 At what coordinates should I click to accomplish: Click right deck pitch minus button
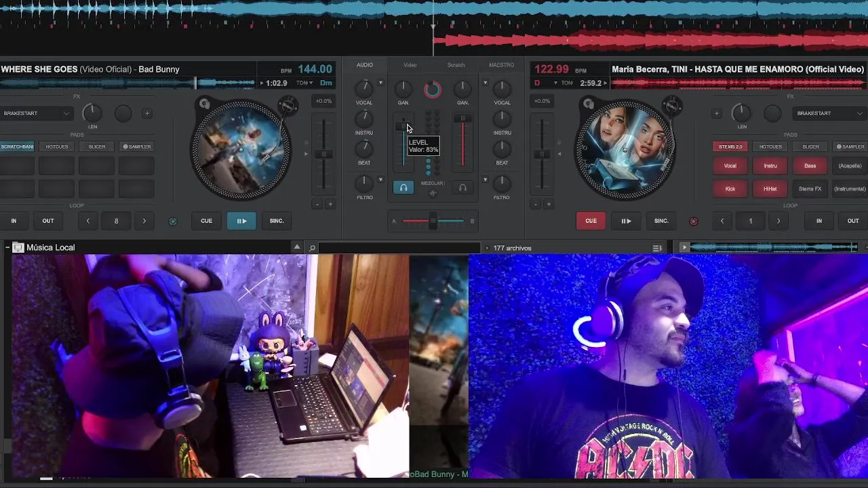536,204
